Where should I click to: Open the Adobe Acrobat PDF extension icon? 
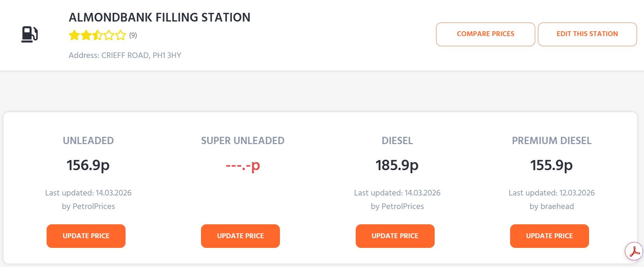[x=634, y=251]
